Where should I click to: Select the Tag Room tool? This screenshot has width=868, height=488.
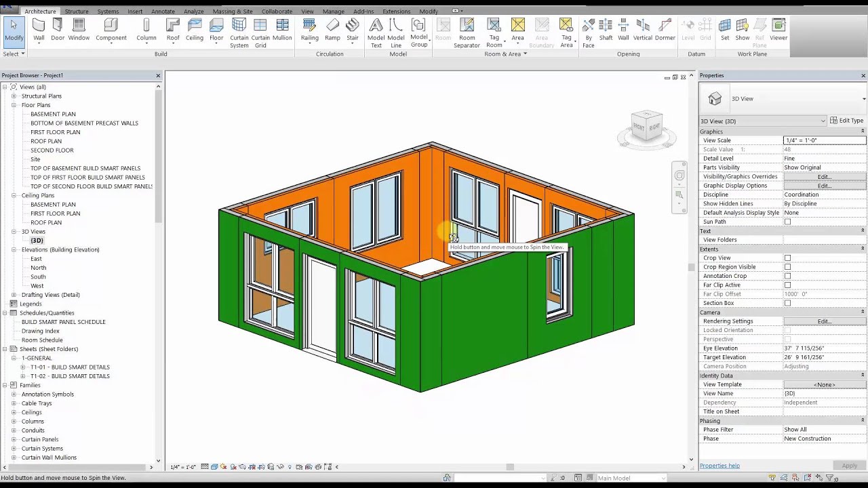[494, 33]
